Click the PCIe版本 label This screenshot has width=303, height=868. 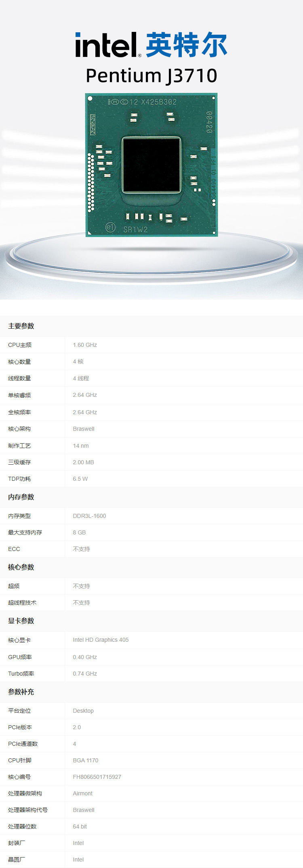coord(20,727)
